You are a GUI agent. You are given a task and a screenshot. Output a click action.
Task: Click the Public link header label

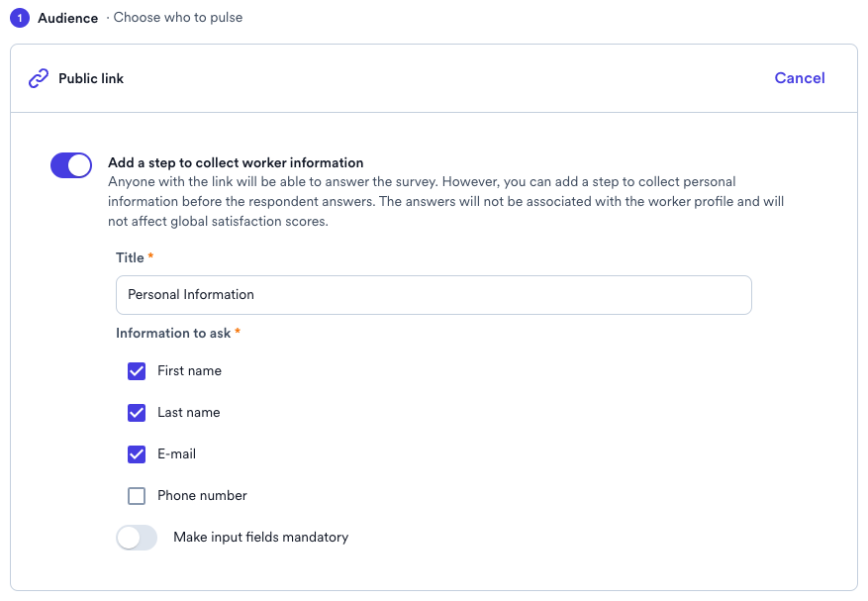(91, 78)
